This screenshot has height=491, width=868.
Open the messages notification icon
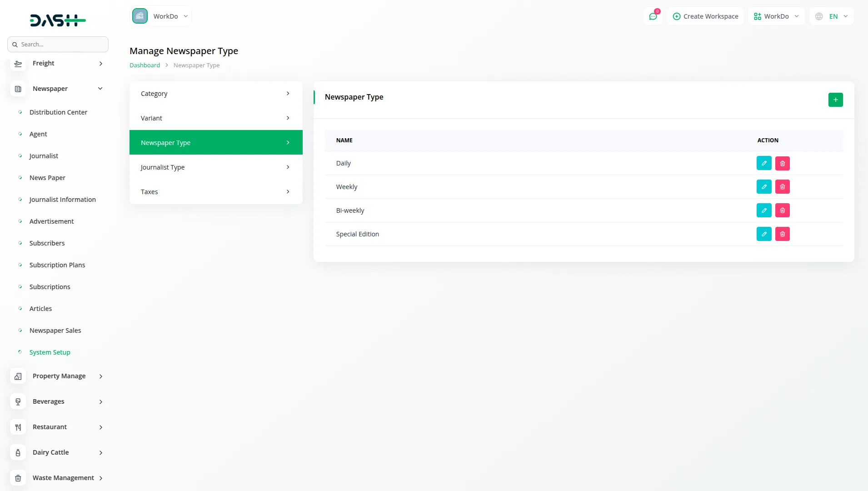(653, 16)
